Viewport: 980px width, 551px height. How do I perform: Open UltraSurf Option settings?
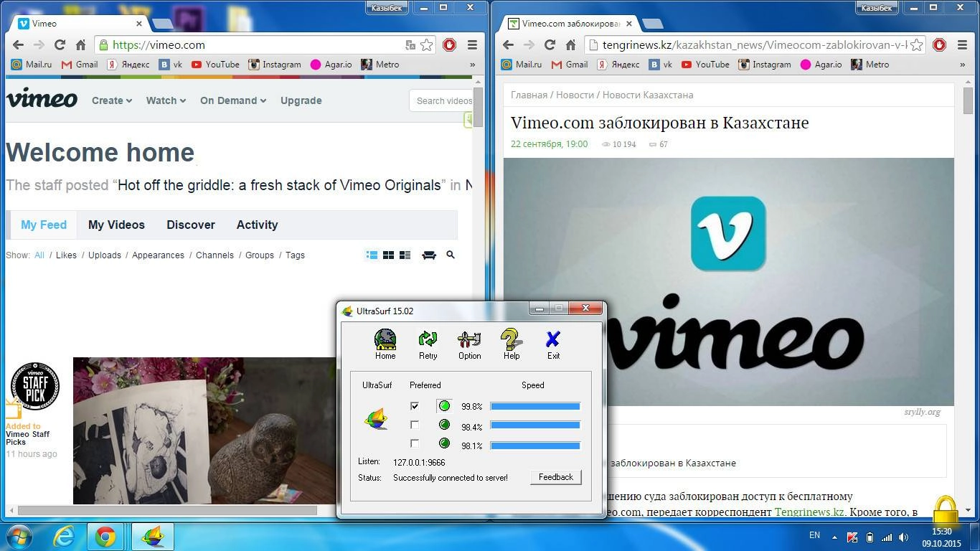tap(469, 344)
